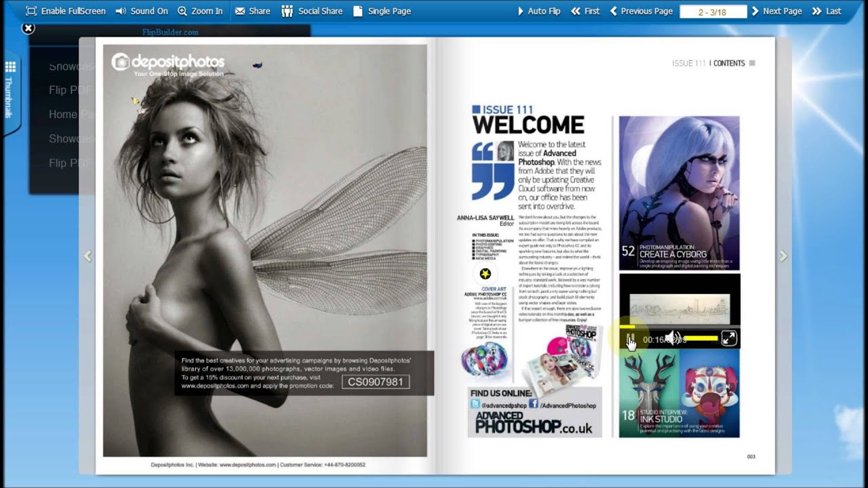
Task: Click the page number 18 on Ink Studio card
Action: 628,415
